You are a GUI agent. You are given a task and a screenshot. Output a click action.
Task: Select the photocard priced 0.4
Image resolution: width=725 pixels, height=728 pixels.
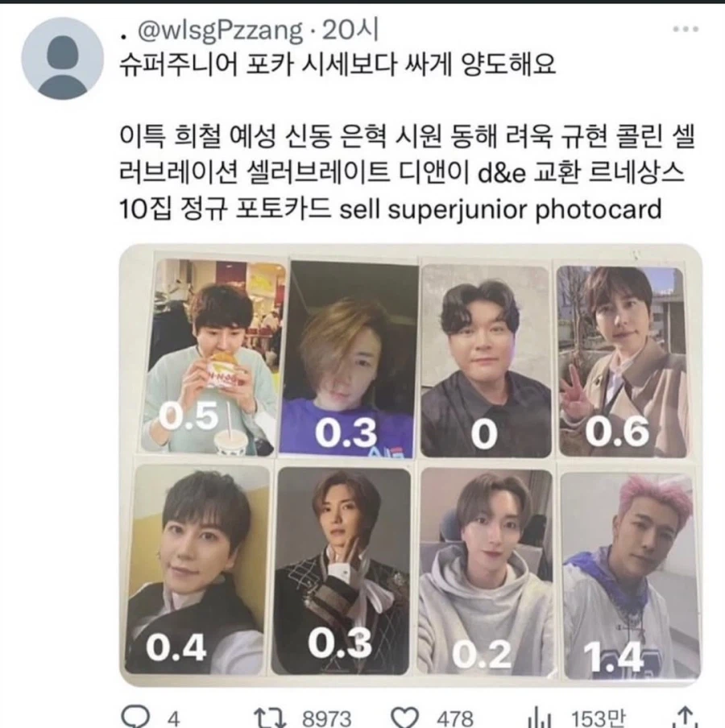(x=197, y=570)
